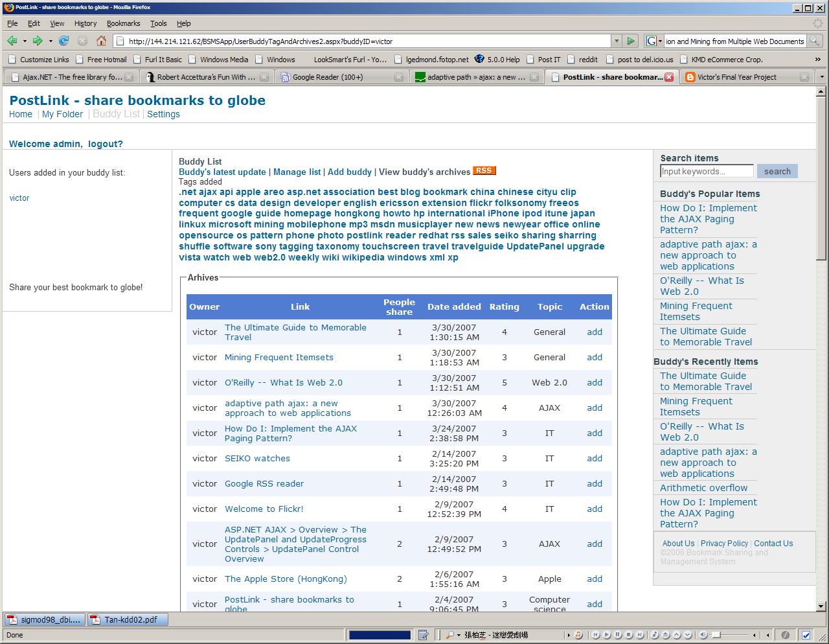Open the list-all-tabs dropdown

pos(822,77)
